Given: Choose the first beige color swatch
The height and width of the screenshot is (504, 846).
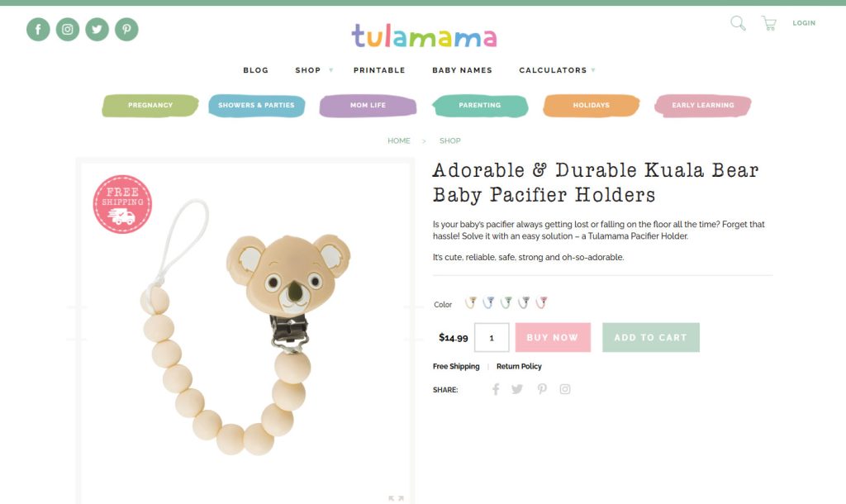Looking at the screenshot, I should 470,302.
